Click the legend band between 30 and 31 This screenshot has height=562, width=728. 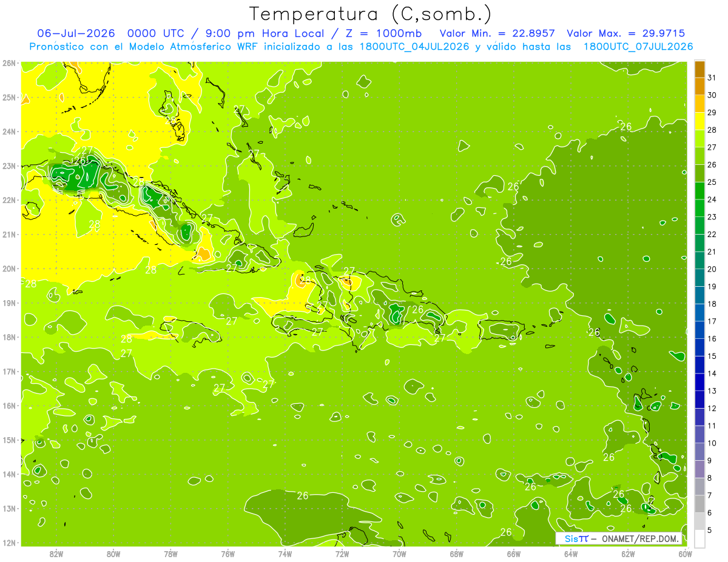(x=699, y=86)
